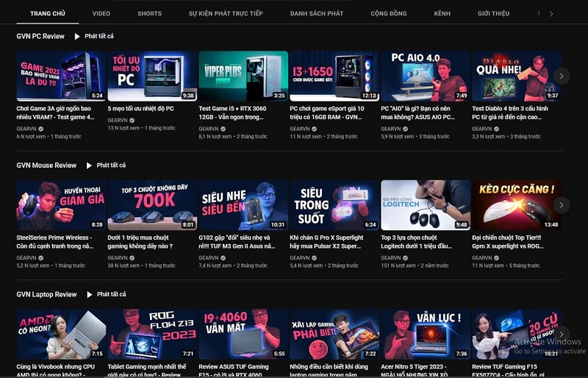The image size is (588, 378).
Task: Open the GVN PC Review playlist title
Action: click(x=40, y=37)
